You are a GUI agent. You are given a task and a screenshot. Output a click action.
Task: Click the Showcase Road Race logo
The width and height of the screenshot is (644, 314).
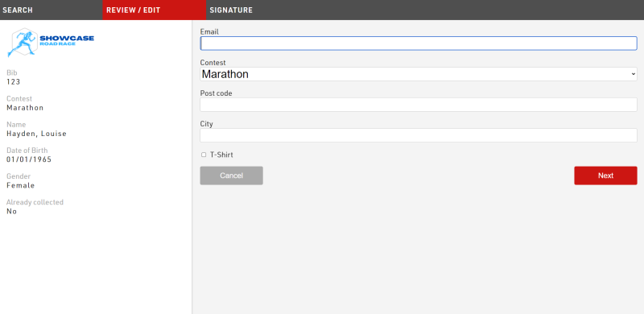[51, 43]
